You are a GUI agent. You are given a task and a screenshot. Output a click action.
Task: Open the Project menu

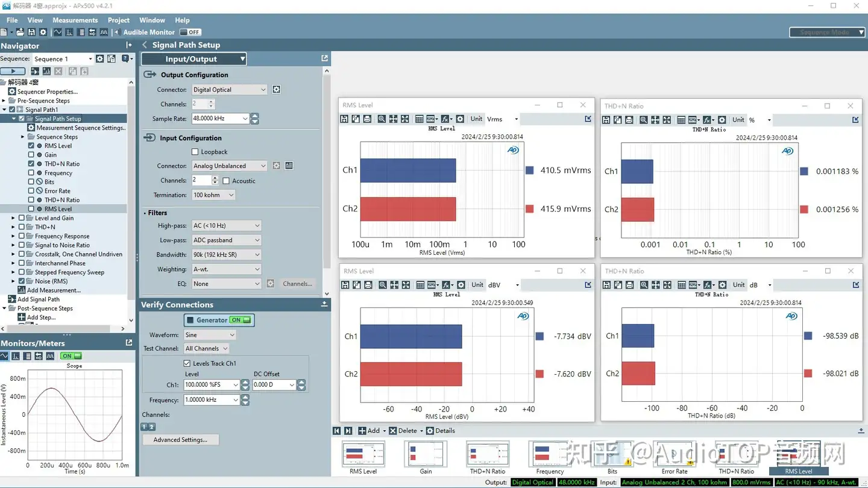(x=119, y=20)
